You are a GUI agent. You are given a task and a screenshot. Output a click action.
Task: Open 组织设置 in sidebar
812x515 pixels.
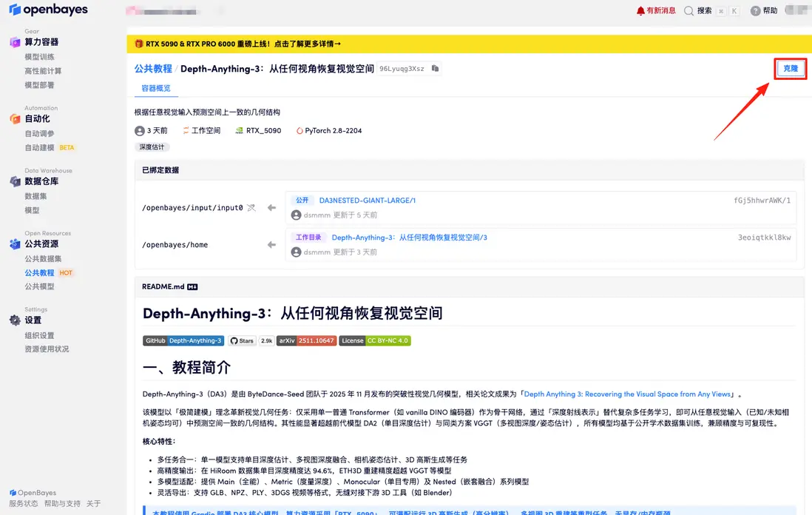click(x=39, y=336)
